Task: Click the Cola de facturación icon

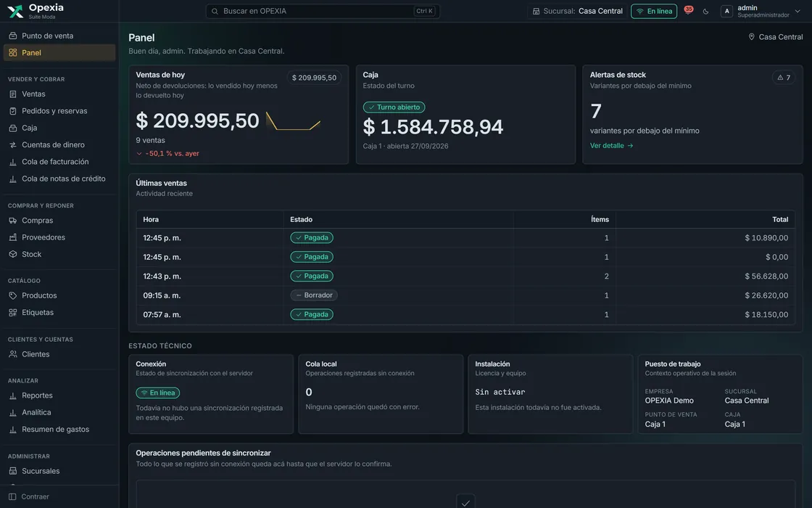Action: 13,162
